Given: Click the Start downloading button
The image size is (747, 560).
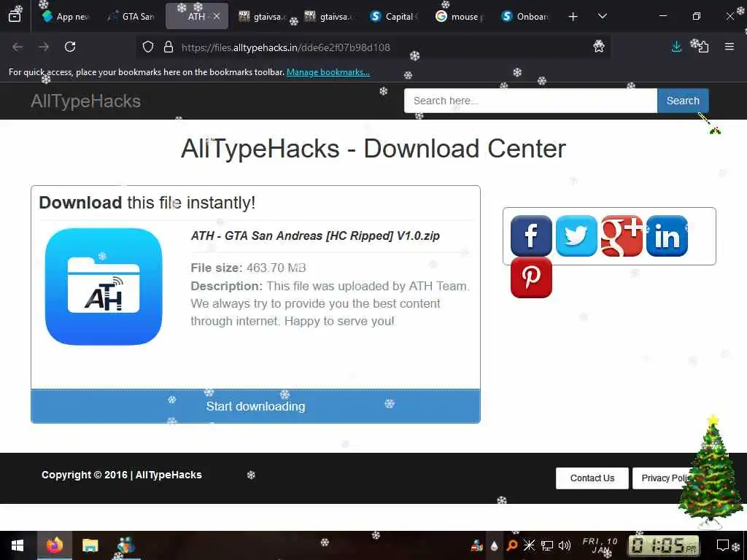Looking at the screenshot, I should pyautogui.click(x=255, y=406).
